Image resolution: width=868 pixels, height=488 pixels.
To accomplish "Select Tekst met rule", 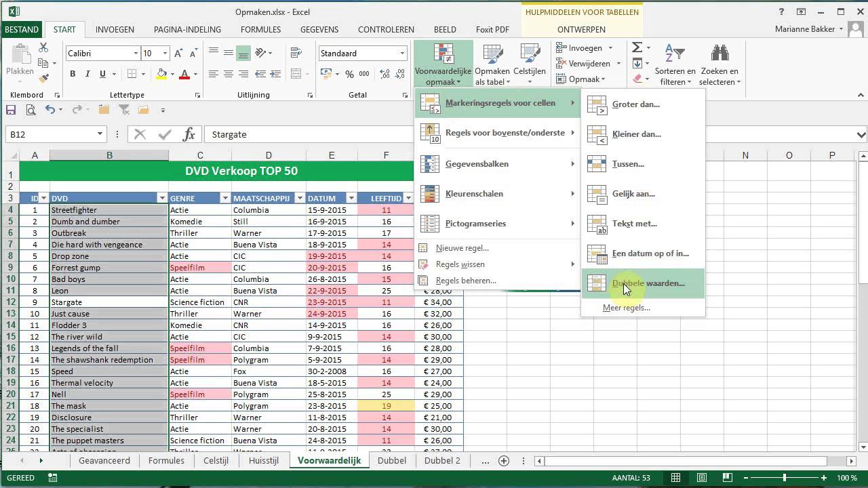I will [643, 224].
